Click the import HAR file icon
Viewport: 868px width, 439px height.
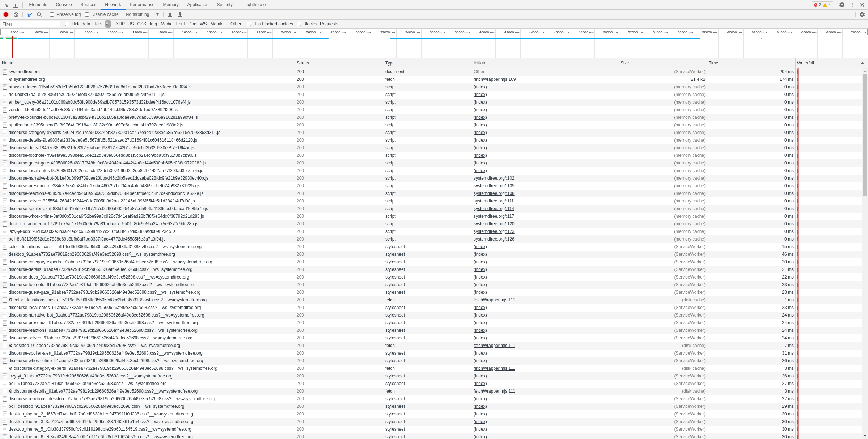170,14
